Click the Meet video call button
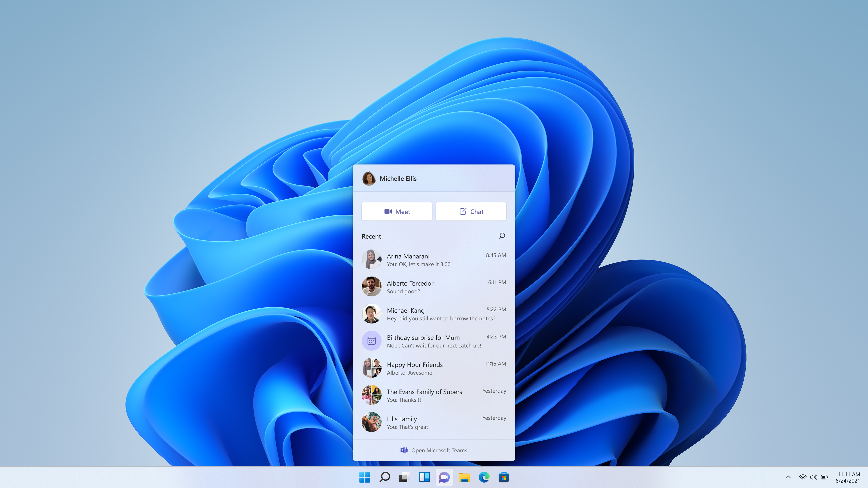 coord(396,211)
